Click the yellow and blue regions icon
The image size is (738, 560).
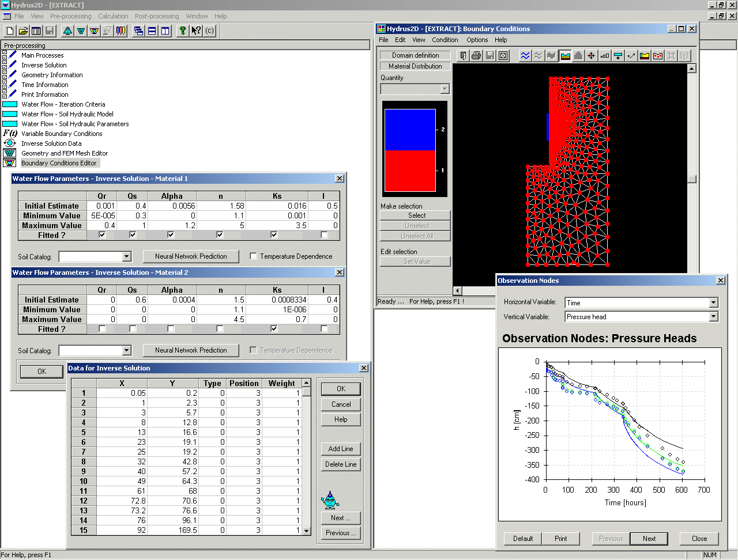645,56
